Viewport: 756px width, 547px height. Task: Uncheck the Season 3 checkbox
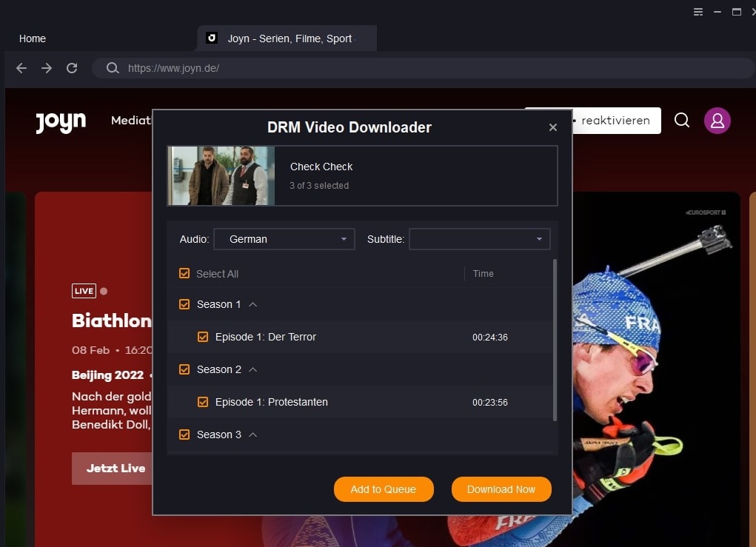click(184, 434)
